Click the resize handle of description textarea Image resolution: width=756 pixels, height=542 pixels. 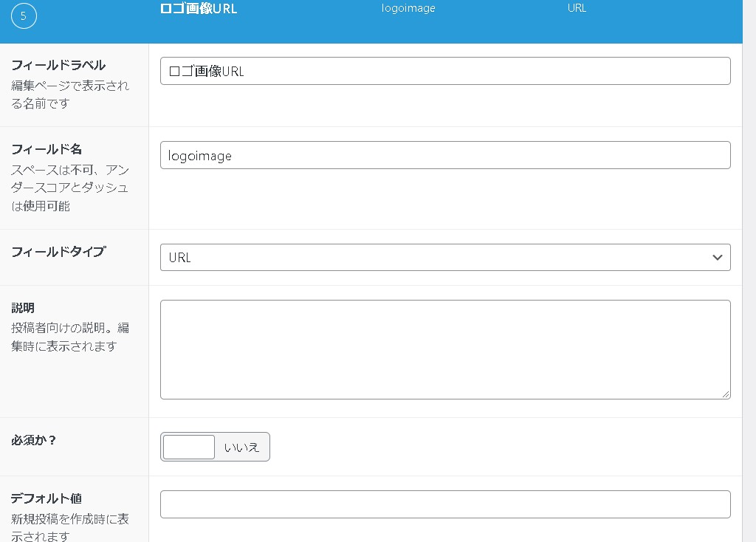tap(726, 394)
